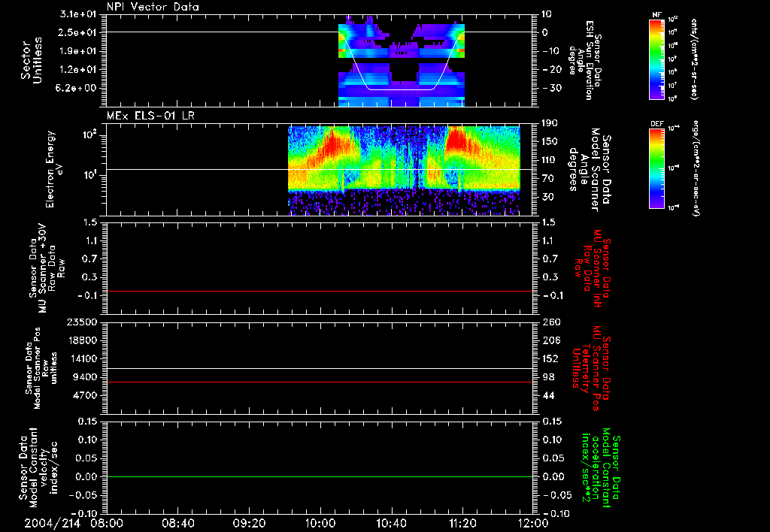Click the Electron Energy eV axis title

(54, 169)
